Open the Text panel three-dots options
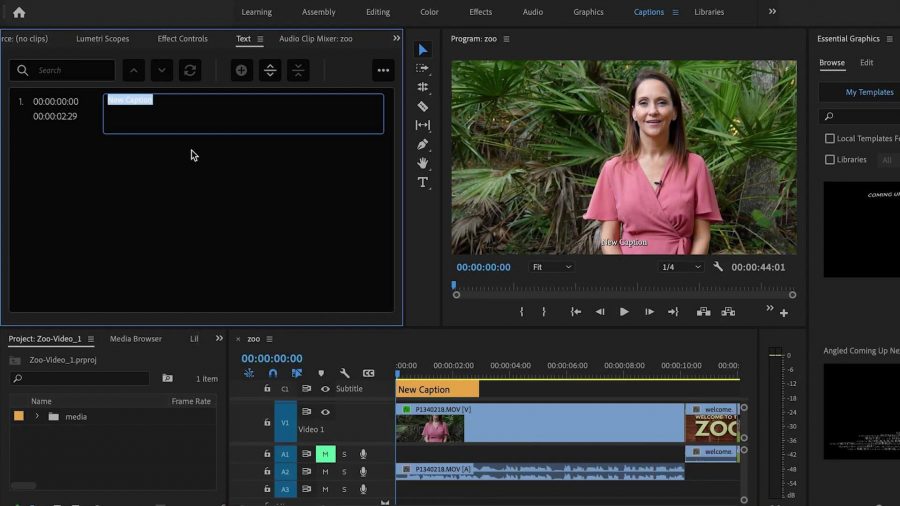Screen dimensions: 900x506 coord(383,71)
